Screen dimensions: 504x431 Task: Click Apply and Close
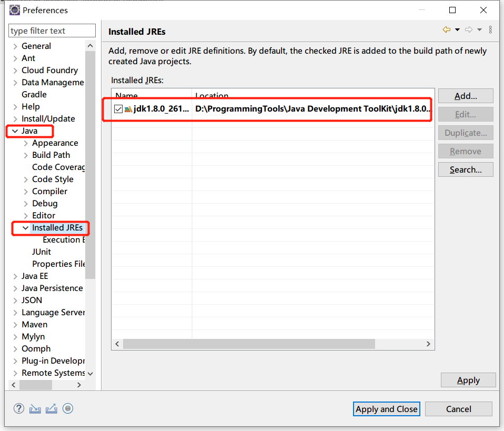click(386, 409)
